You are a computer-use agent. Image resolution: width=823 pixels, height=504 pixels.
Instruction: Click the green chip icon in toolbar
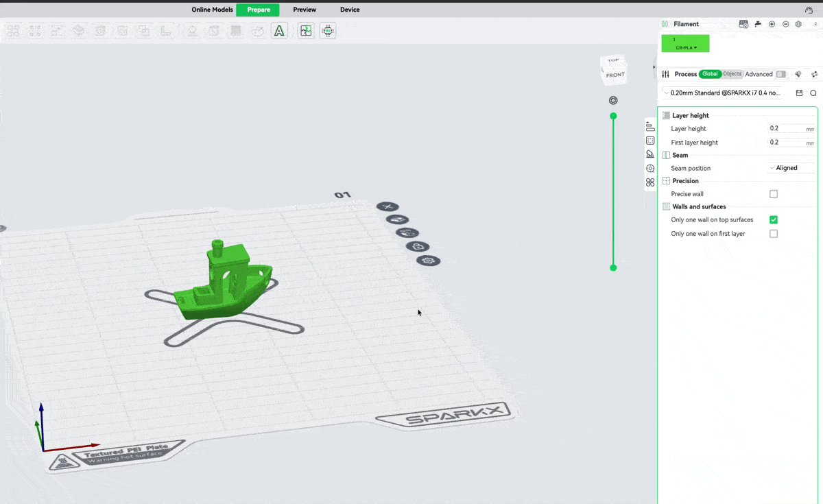click(x=328, y=31)
